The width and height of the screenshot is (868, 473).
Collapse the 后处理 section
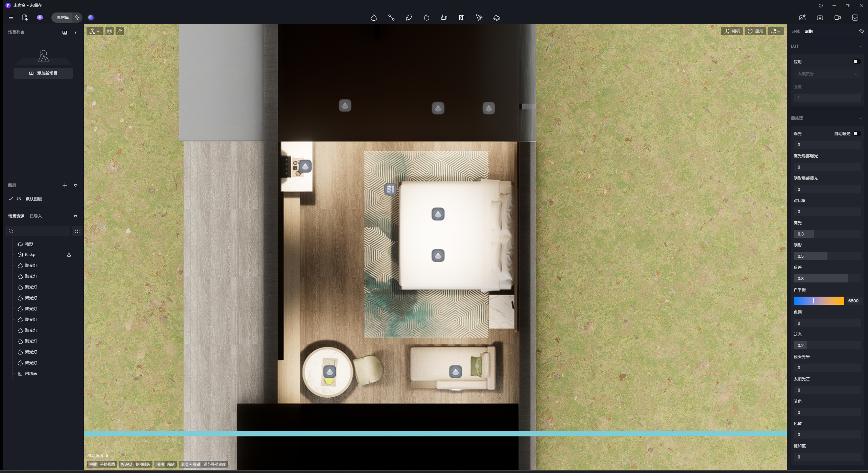coord(861,118)
